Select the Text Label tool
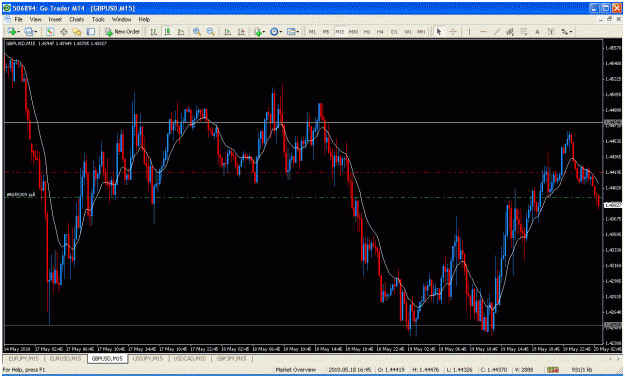This screenshot has height=376, width=625. click(x=551, y=31)
